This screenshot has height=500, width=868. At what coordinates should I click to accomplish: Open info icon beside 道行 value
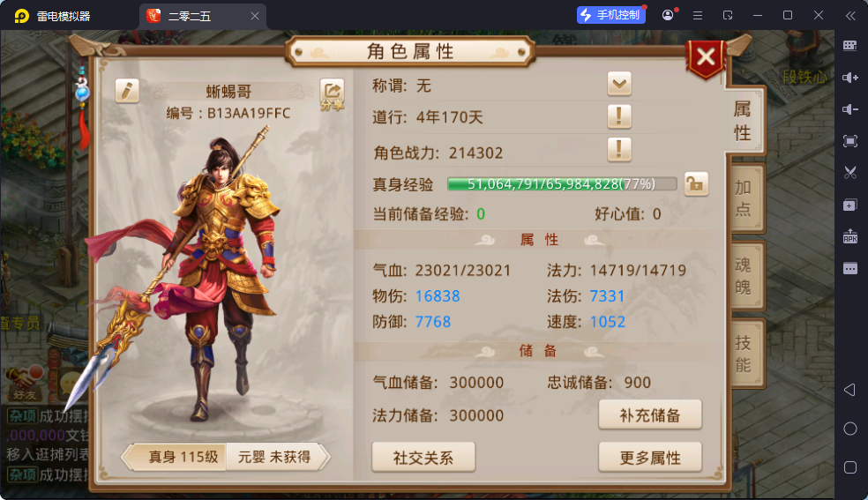pos(619,116)
